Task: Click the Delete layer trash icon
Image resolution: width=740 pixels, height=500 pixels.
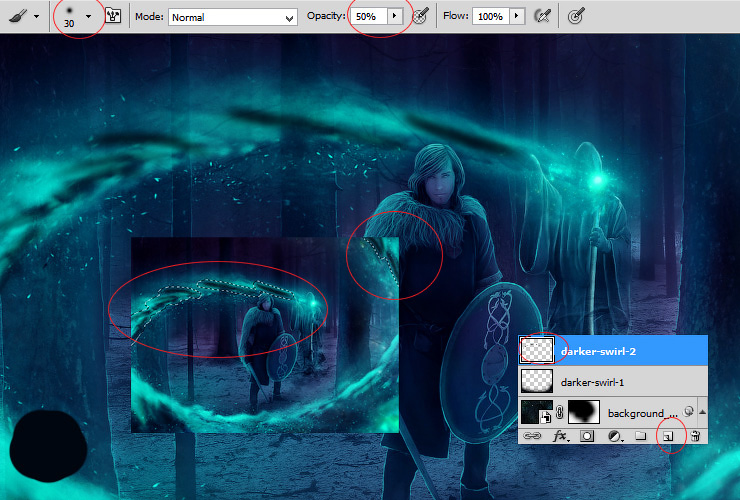Action: click(x=695, y=436)
